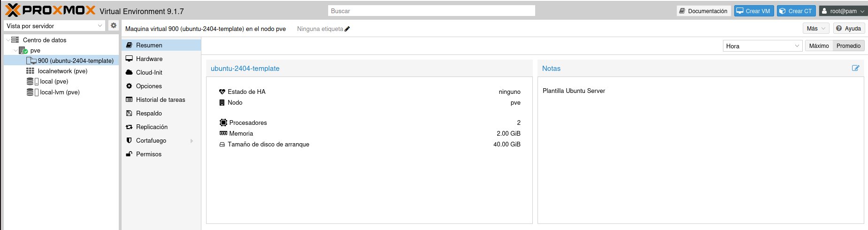Click the pve node server icon
Image resolution: width=868 pixels, height=230 pixels.
point(23,50)
